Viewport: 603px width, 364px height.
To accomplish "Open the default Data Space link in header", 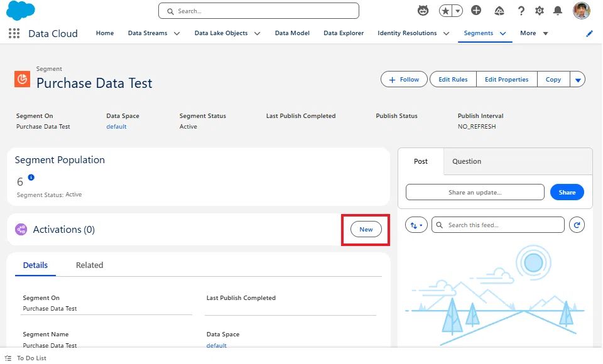I will (x=117, y=126).
